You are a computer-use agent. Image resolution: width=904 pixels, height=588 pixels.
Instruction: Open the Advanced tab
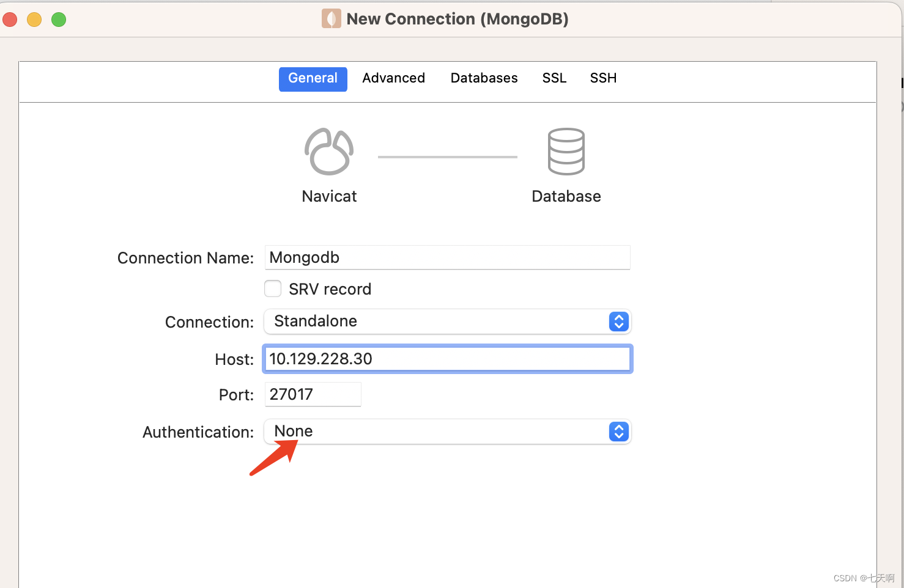[x=393, y=78]
